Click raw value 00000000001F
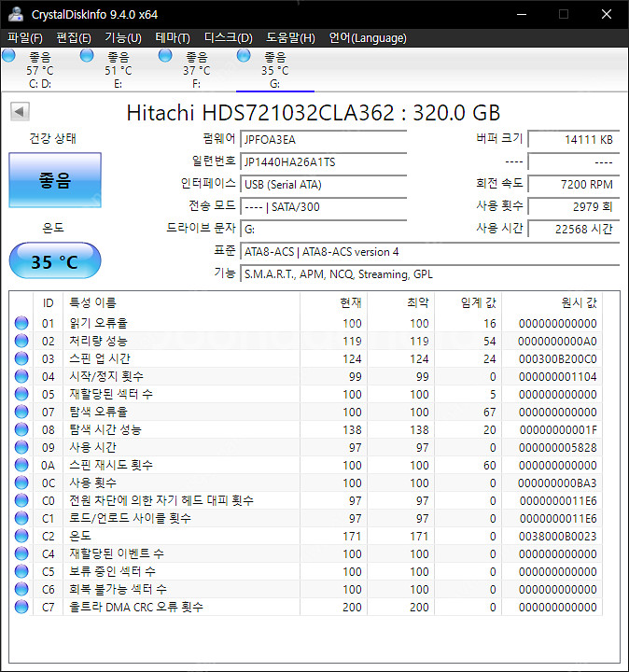 coord(558,430)
